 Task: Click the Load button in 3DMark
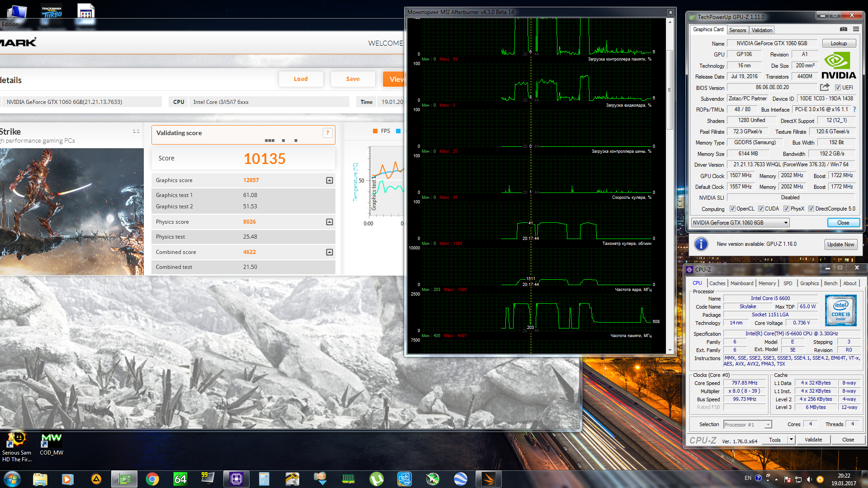(301, 79)
